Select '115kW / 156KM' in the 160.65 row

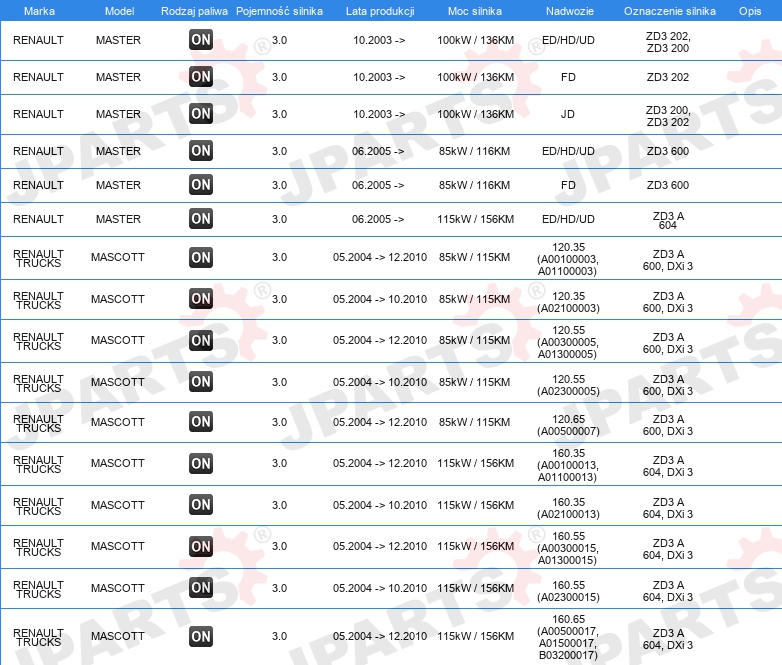pyautogui.click(x=475, y=636)
